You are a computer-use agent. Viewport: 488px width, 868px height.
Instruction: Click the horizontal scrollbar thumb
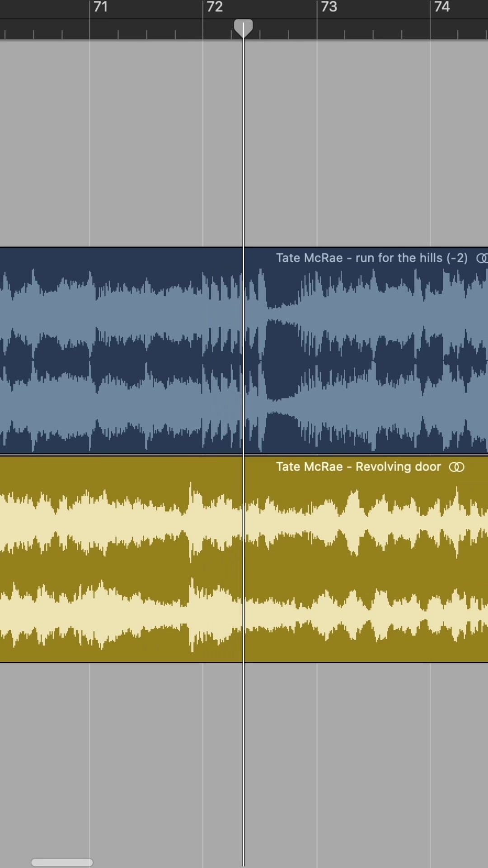click(x=62, y=862)
